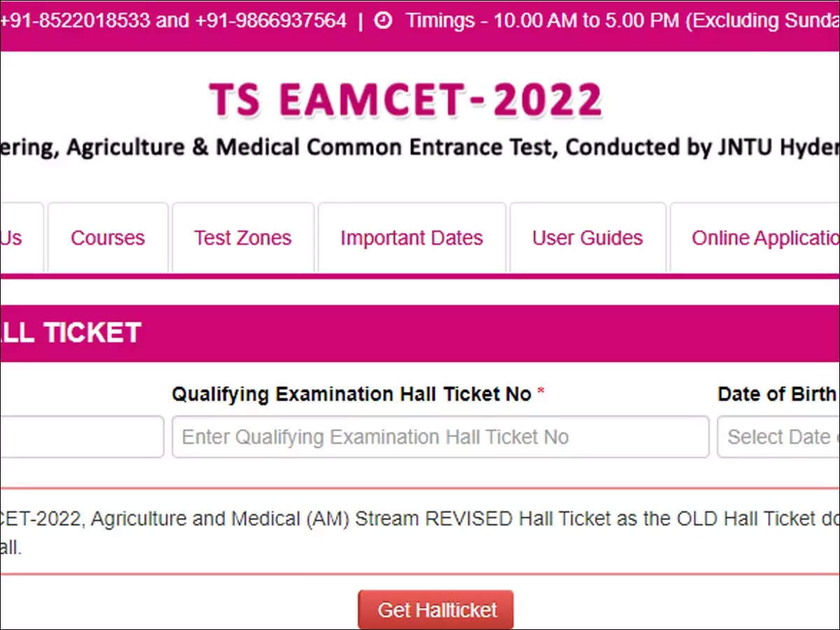Click the Date of Birth label
The width and height of the screenshot is (840, 630).
click(776, 395)
